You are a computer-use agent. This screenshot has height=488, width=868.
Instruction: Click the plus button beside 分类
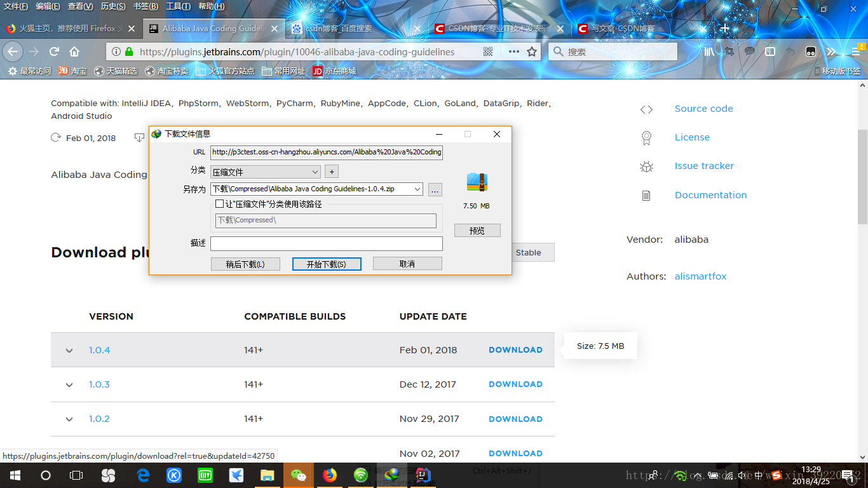coord(332,172)
